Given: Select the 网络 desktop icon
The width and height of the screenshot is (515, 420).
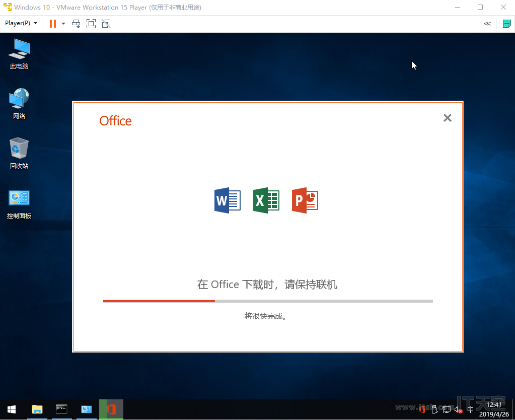Looking at the screenshot, I should (x=19, y=104).
